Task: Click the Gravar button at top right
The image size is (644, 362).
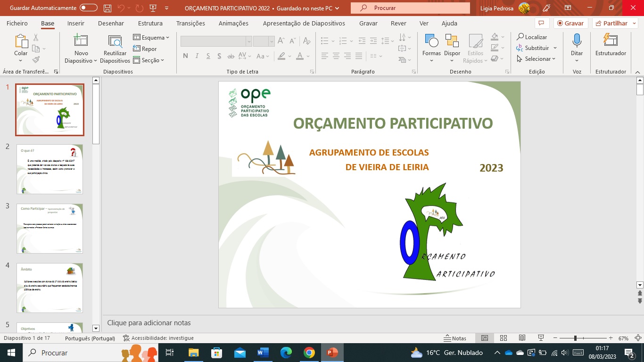Action: click(570, 23)
